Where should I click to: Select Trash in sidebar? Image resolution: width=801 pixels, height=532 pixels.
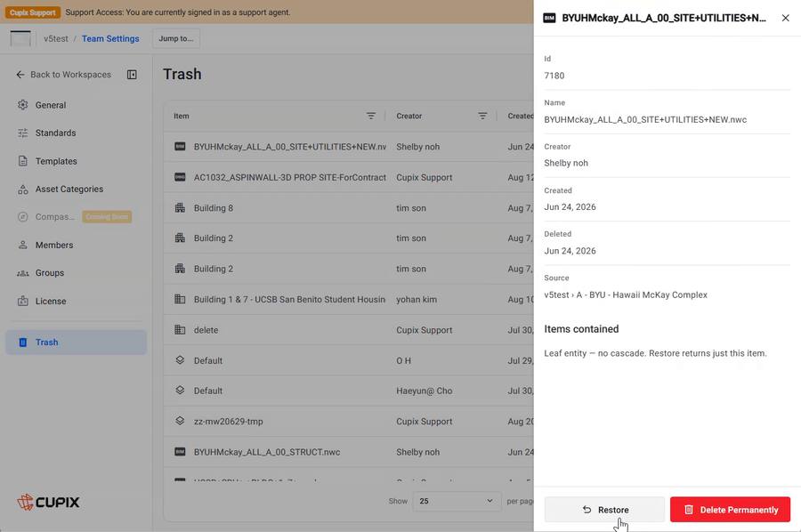[77, 343]
